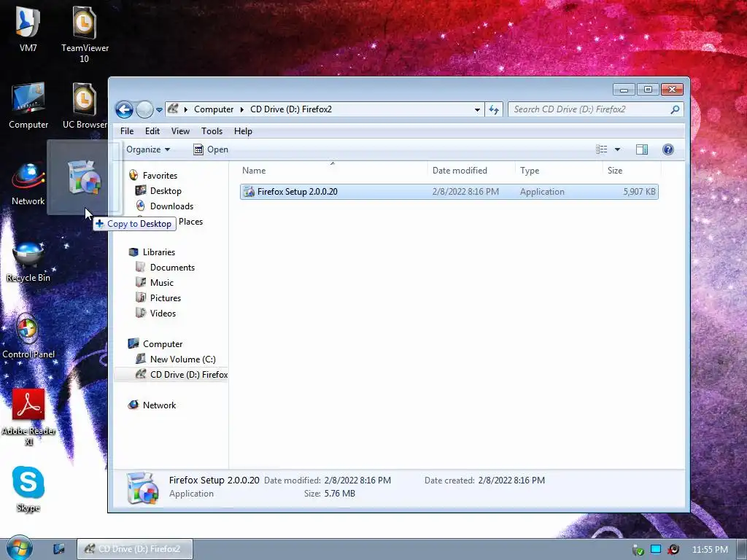
Task: Click the search magnifier icon
Action: (675, 109)
